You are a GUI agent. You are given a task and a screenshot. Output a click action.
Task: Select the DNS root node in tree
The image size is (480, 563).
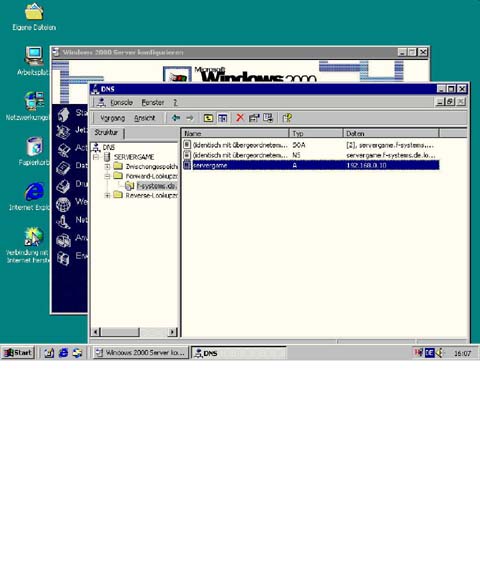[108, 147]
